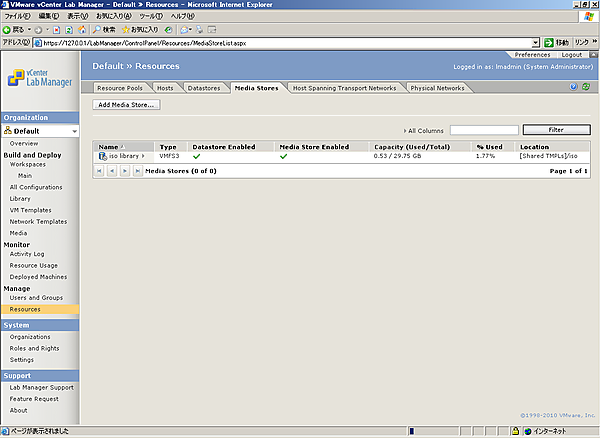600x438 pixels.
Task: Go to first page of media stores
Action: (x=99, y=171)
